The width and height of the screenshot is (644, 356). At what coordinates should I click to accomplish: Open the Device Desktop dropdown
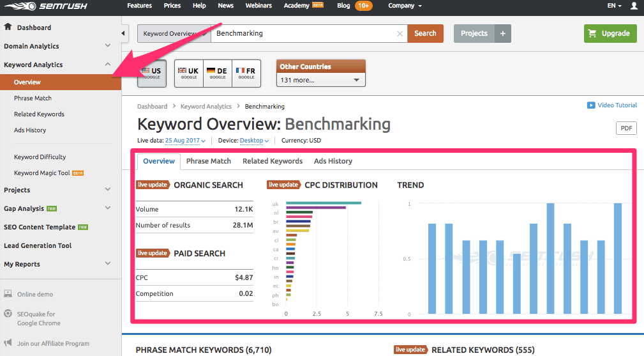[x=254, y=141]
